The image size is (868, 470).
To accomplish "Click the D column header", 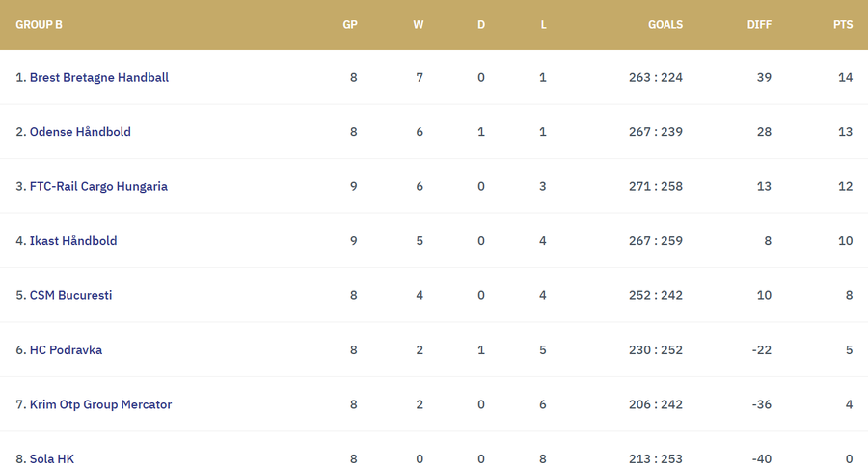I will point(481,25).
